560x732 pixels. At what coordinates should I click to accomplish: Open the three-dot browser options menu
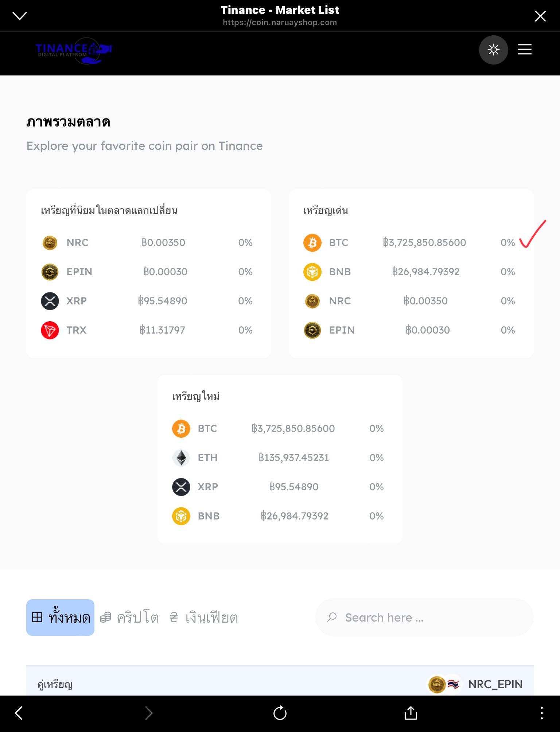[541, 713]
